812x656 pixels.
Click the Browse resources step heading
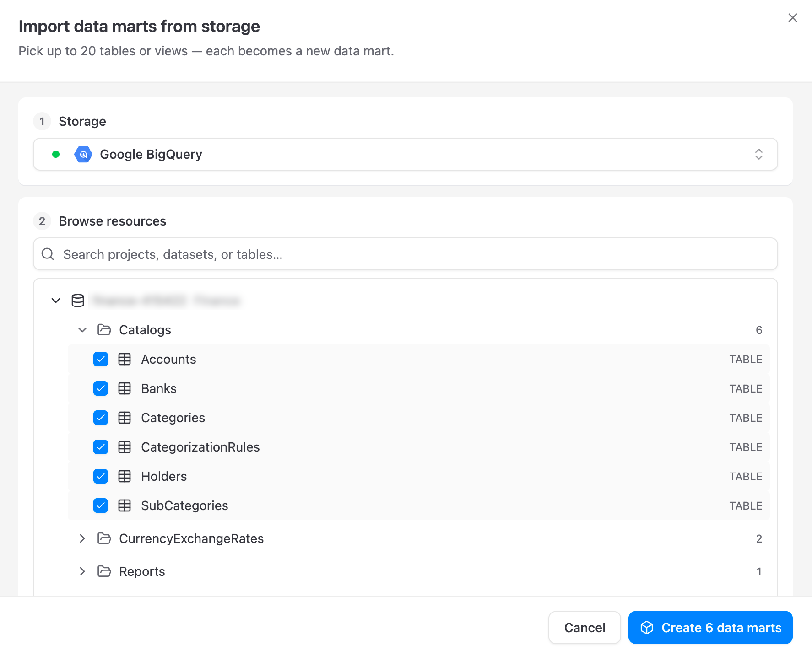pyautogui.click(x=113, y=221)
